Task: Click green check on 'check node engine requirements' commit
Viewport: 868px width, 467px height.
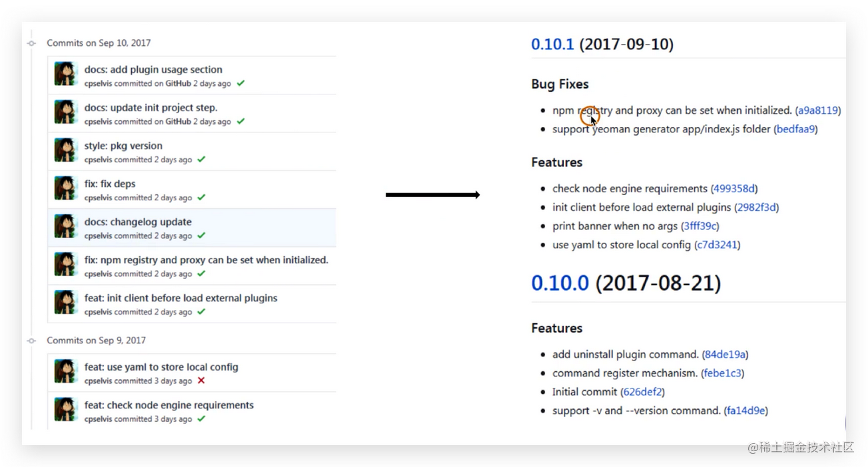Action: 201,419
